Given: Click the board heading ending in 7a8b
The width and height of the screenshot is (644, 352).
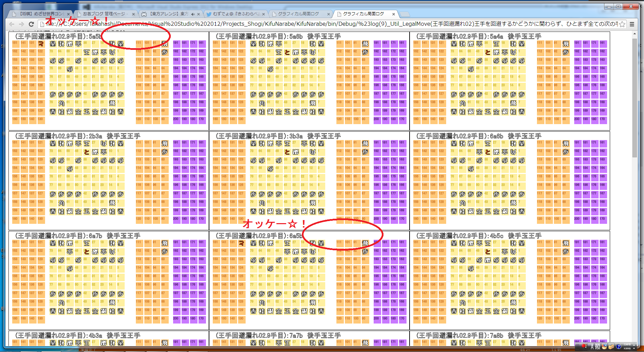Looking at the screenshot, I should click(x=479, y=335).
